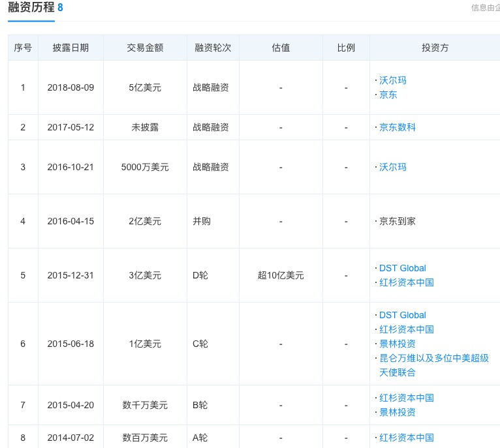
Task: Click the 融资轮次 column header
Action: click(213, 48)
